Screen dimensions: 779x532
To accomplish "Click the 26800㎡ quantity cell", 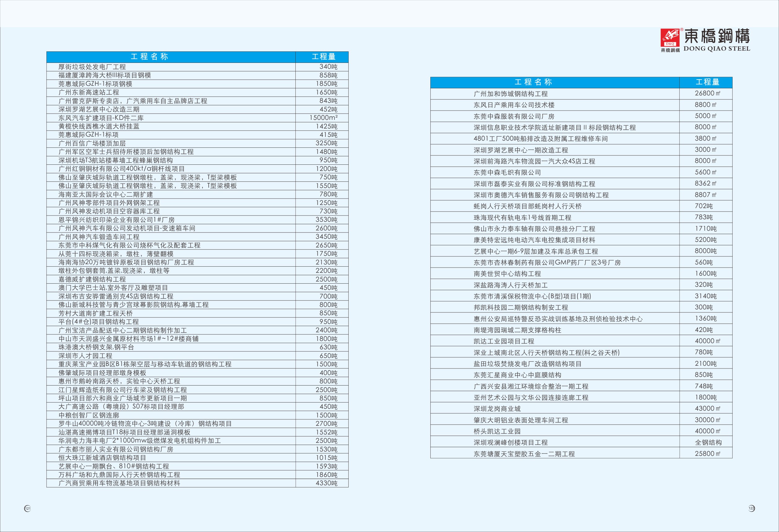I will coord(707,94).
